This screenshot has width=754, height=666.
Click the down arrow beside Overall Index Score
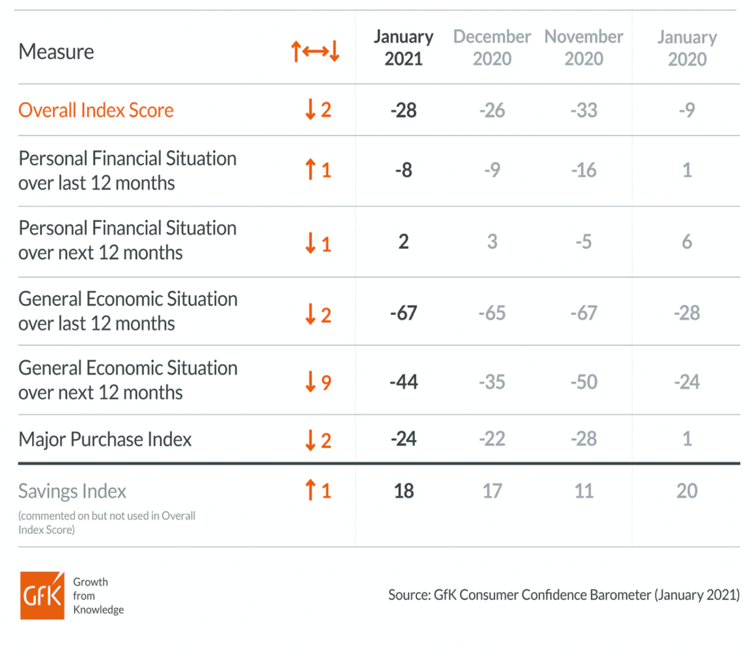pos(311,110)
